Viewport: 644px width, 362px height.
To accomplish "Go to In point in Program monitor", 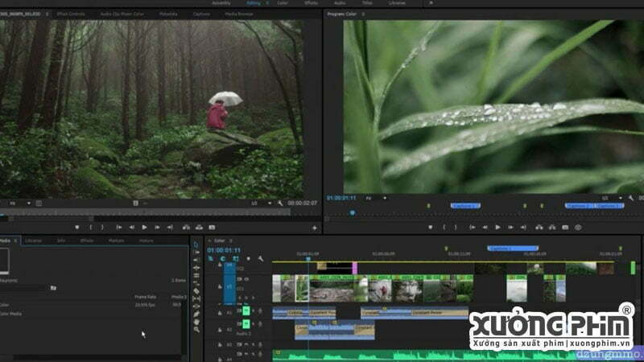I will (473, 228).
